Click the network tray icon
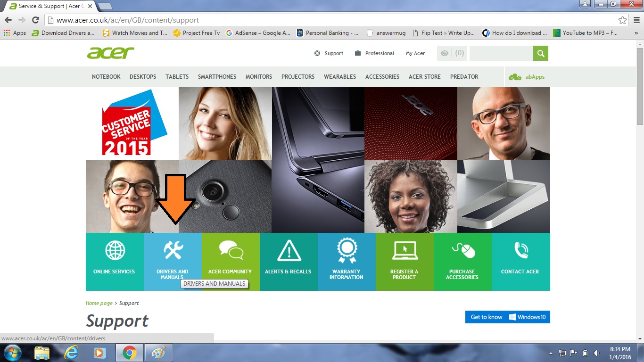This screenshot has width=644, height=362. (x=562, y=353)
